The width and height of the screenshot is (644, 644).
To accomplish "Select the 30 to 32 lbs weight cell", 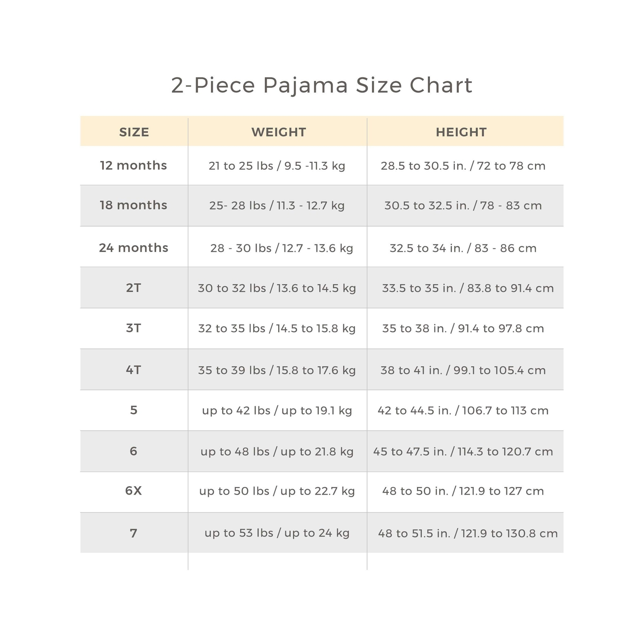I will 277,288.
